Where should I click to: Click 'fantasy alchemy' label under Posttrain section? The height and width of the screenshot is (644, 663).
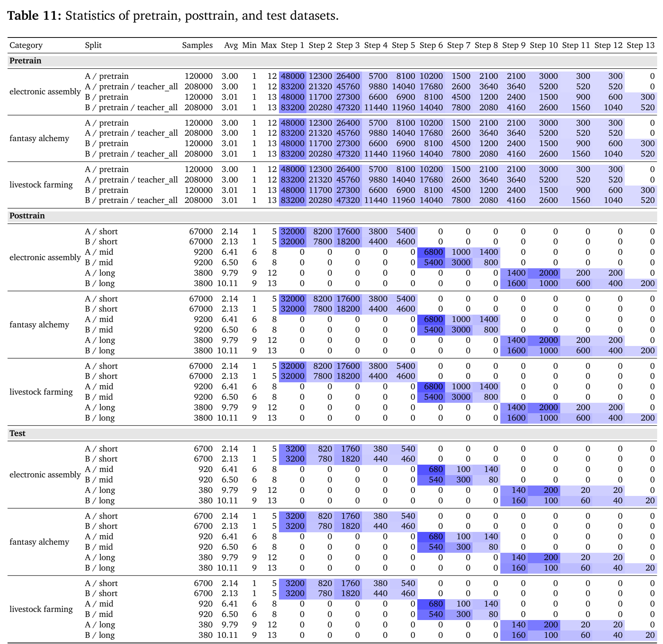pyautogui.click(x=39, y=325)
